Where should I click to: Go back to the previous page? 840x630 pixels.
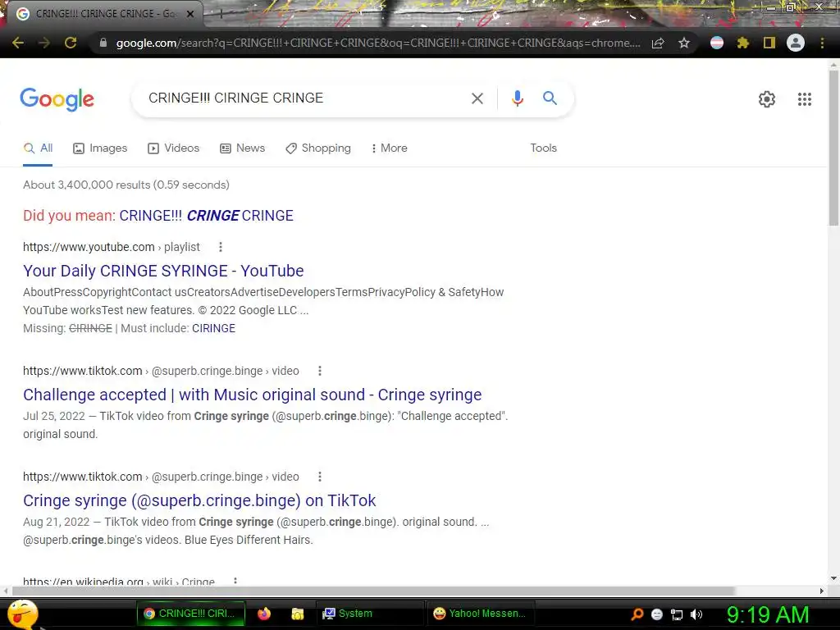click(18, 43)
